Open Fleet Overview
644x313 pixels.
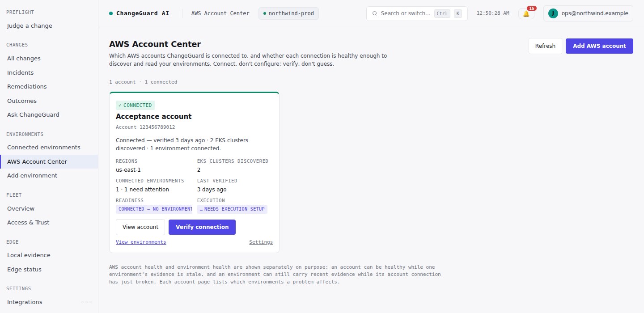49,208
